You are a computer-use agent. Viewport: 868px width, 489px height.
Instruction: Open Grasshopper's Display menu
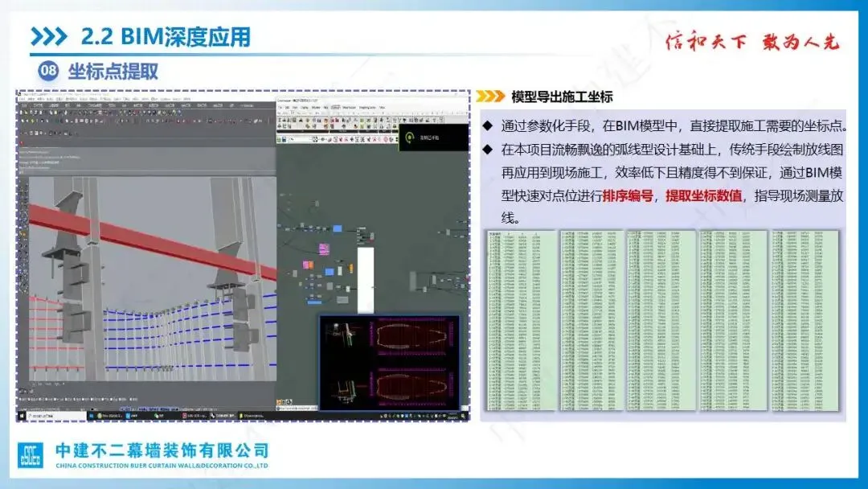[x=305, y=108]
